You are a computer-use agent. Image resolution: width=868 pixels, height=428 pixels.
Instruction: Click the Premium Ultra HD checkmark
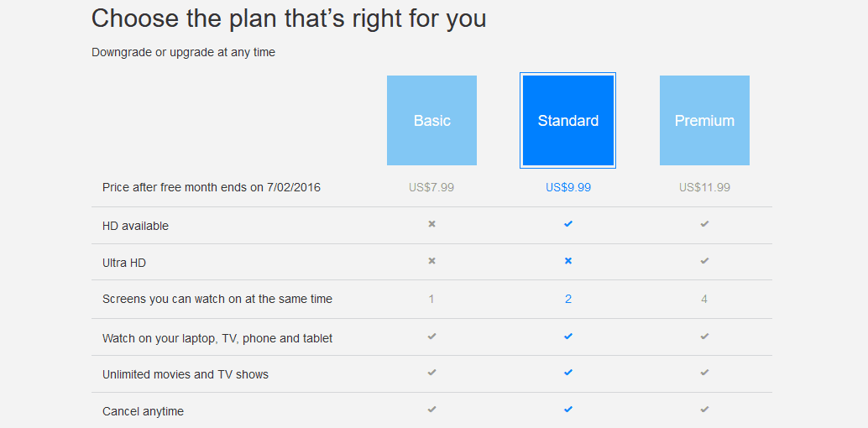click(704, 261)
